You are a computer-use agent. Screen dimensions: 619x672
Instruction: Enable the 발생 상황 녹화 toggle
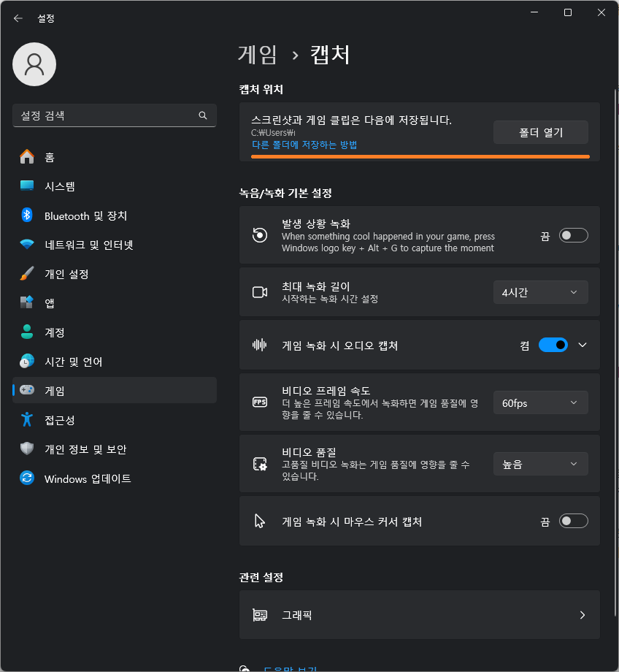pyautogui.click(x=573, y=235)
